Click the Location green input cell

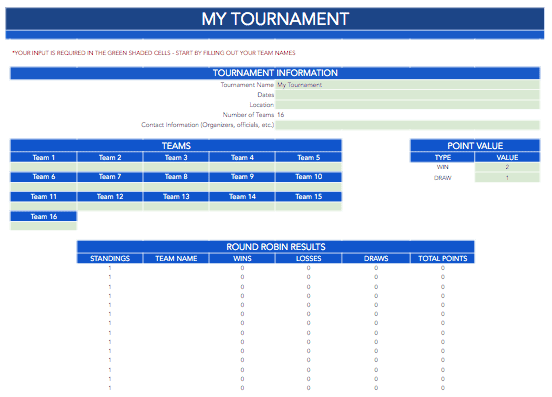(407, 105)
